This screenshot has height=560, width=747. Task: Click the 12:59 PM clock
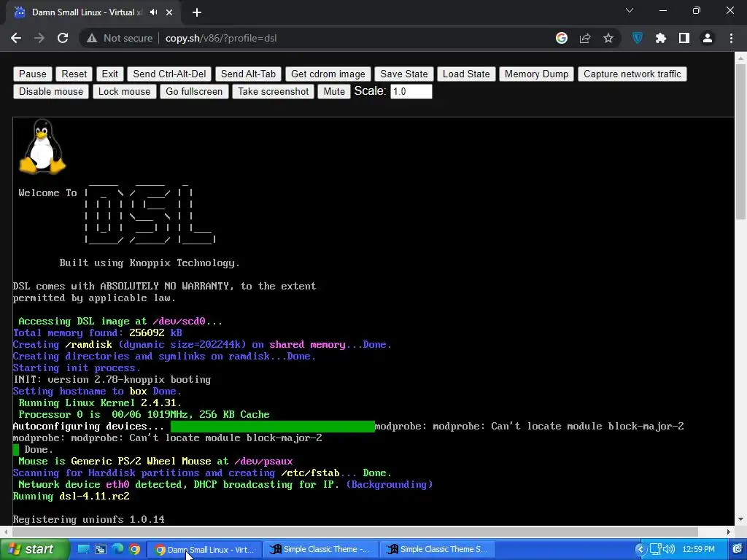tap(698, 550)
